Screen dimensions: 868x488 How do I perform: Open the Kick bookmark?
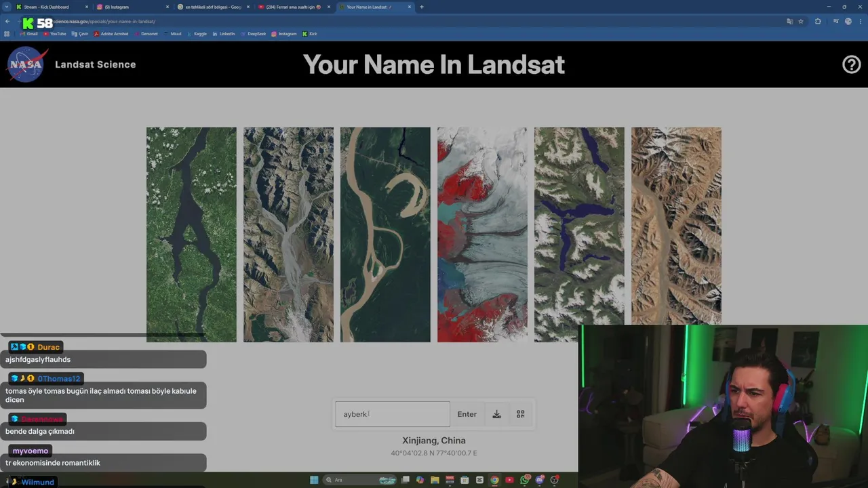pyautogui.click(x=310, y=33)
